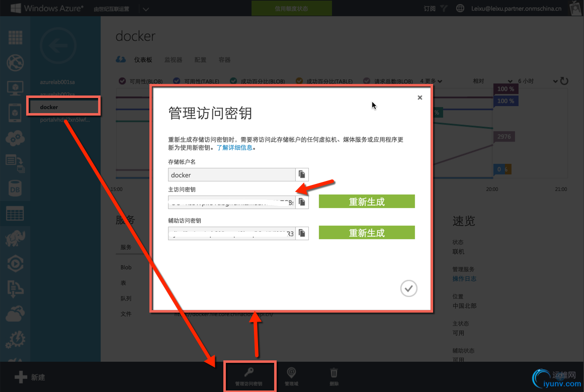Click the cloud quick-start icon beside 仪表板
584x392 pixels.
coord(121,60)
